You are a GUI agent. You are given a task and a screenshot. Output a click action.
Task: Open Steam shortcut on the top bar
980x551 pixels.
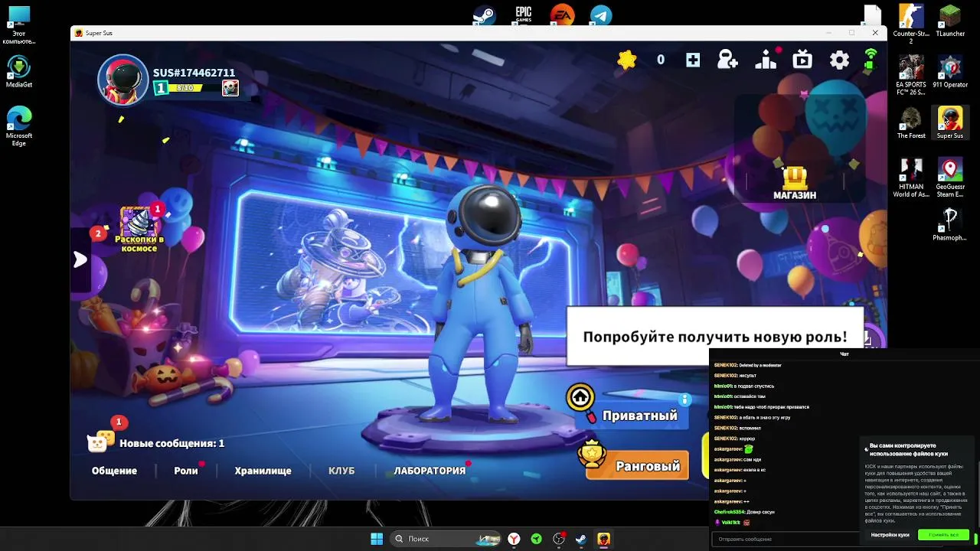click(x=484, y=15)
